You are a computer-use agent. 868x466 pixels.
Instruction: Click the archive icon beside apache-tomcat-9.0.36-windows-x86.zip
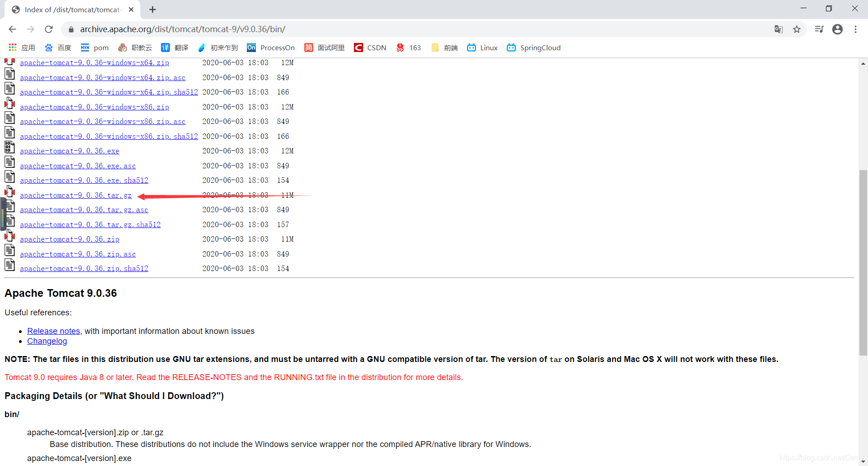tap(9, 104)
